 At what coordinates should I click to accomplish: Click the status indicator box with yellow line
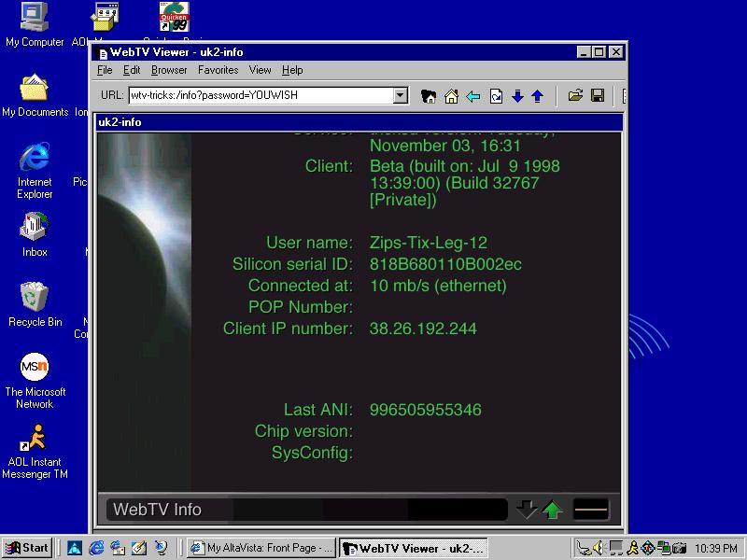pyautogui.click(x=591, y=510)
